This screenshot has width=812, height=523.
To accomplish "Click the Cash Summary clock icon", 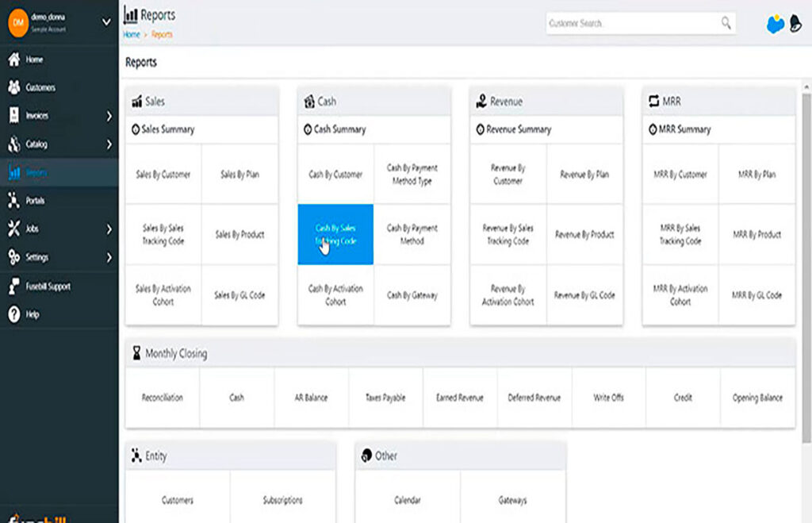I will (x=307, y=129).
